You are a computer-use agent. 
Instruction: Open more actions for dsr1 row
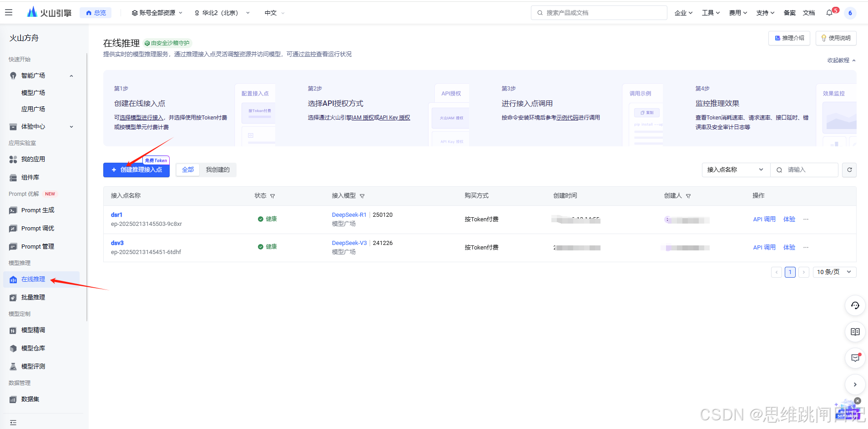coord(806,219)
